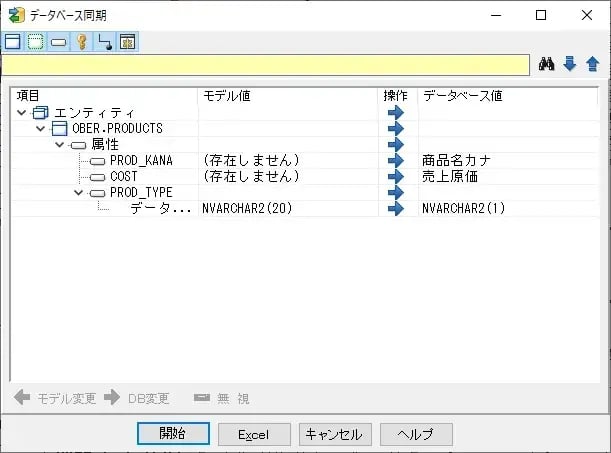Viewport: 611px width, 453px height.
Task: Click the binoculars search icon
Action: click(x=546, y=65)
